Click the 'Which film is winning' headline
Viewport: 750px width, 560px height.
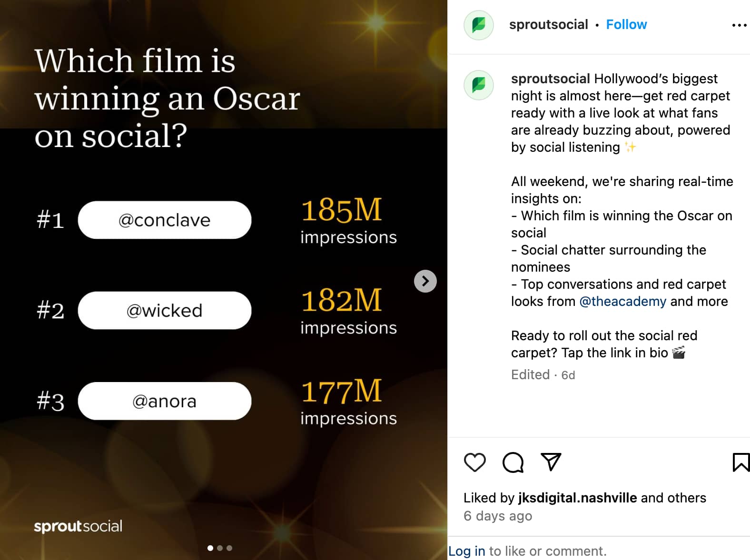click(167, 98)
